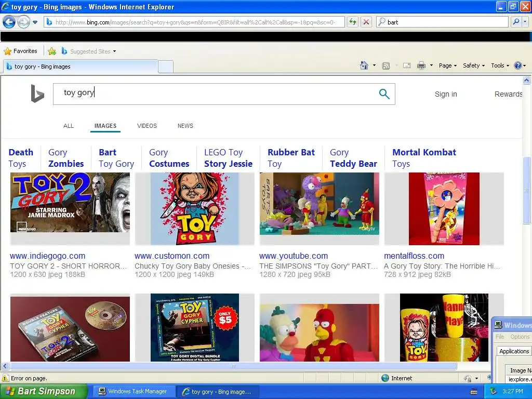This screenshot has width=532, height=399.
Task: Click the browser Back arrow button
Action: (9, 22)
